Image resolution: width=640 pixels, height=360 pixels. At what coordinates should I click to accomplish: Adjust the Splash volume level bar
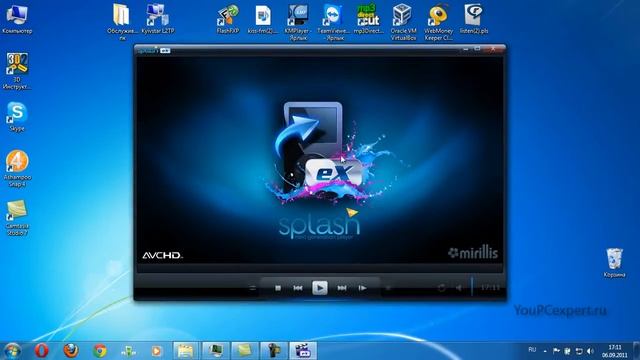(x=472, y=287)
